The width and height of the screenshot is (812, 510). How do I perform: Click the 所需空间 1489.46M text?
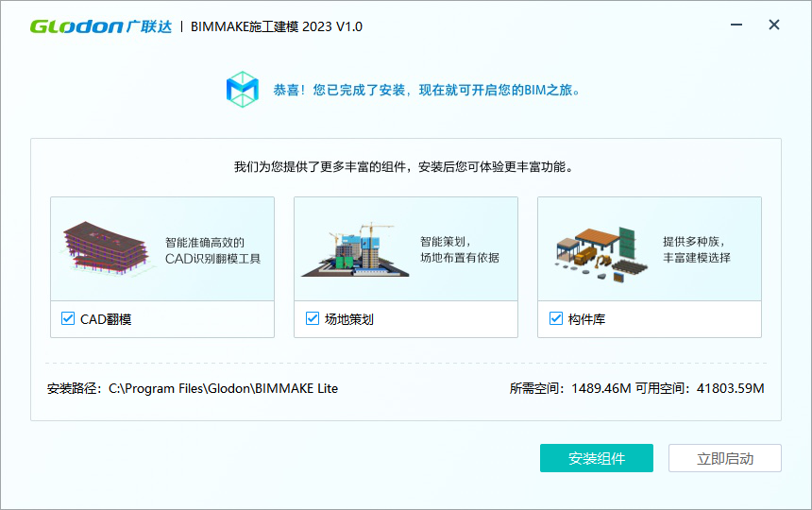click(570, 388)
